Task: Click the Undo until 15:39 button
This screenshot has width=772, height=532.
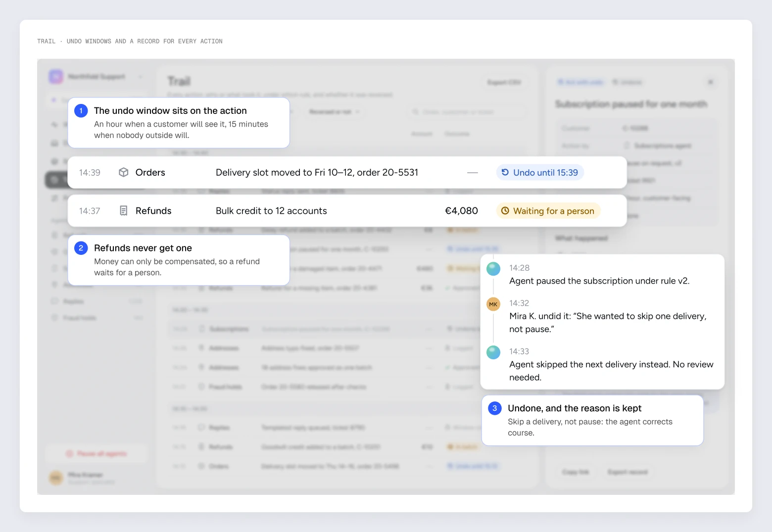Action: coord(540,172)
